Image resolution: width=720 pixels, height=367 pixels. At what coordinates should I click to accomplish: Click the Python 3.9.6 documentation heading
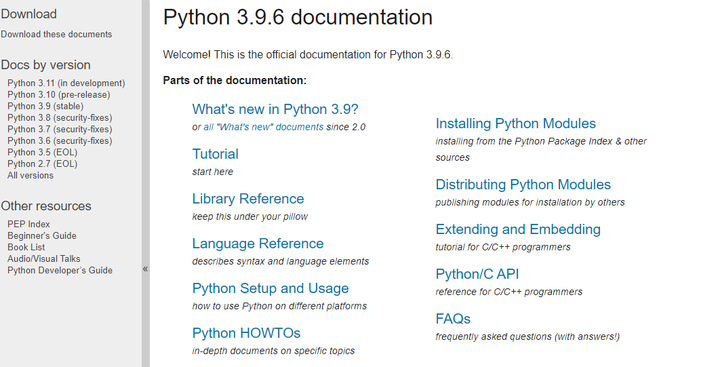[298, 17]
